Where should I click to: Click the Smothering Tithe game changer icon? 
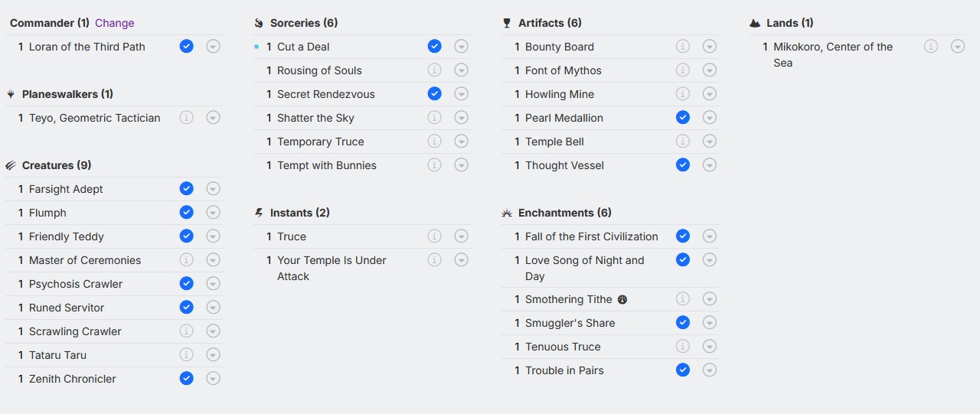pyautogui.click(x=622, y=299)
